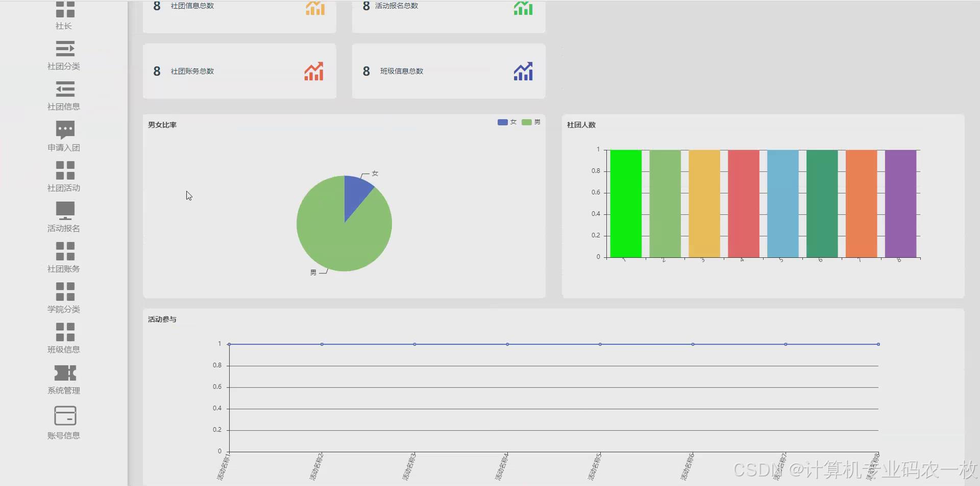Image resolution: width=980 pixels, height=486 pixels.
Task: Click the orange bar 7
Action: [862, 204]
